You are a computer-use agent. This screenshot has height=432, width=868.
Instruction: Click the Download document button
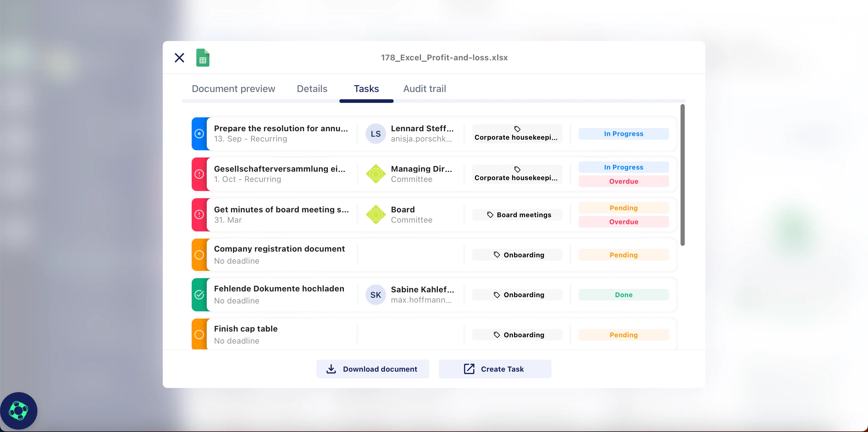click(x=372, y=369)
